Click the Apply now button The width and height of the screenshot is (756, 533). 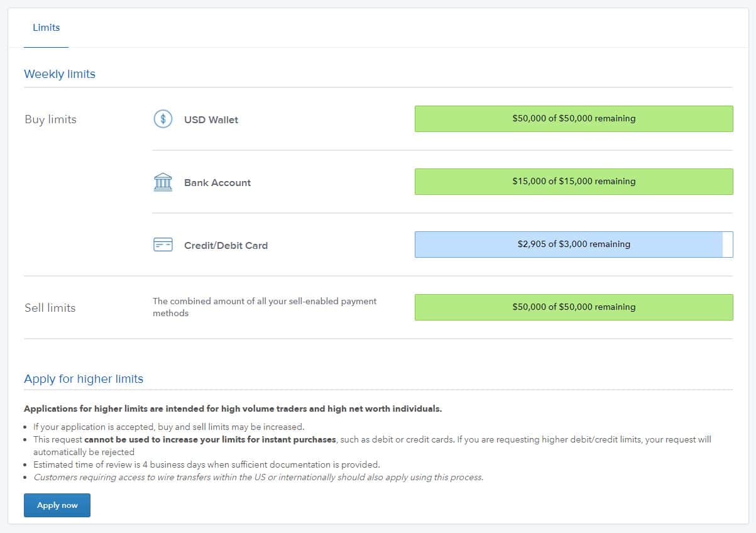click(x=57, y=505)
